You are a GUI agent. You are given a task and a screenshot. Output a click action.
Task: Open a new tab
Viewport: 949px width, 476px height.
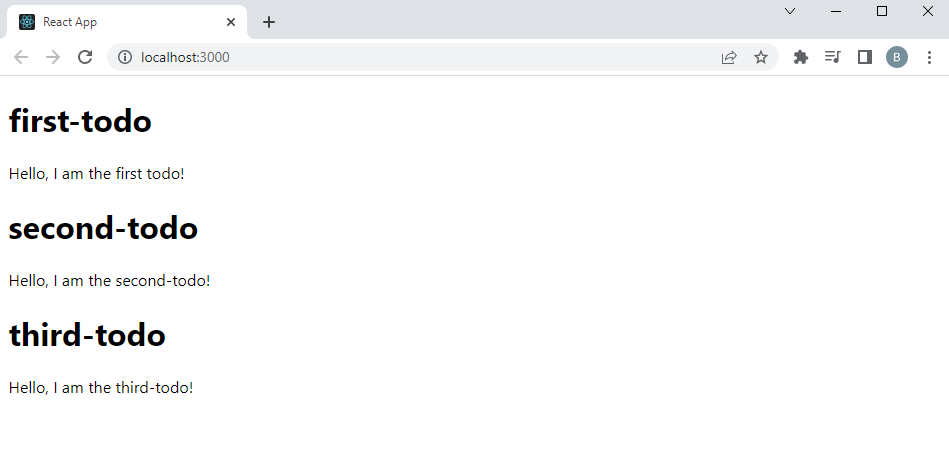coord(269,22)
